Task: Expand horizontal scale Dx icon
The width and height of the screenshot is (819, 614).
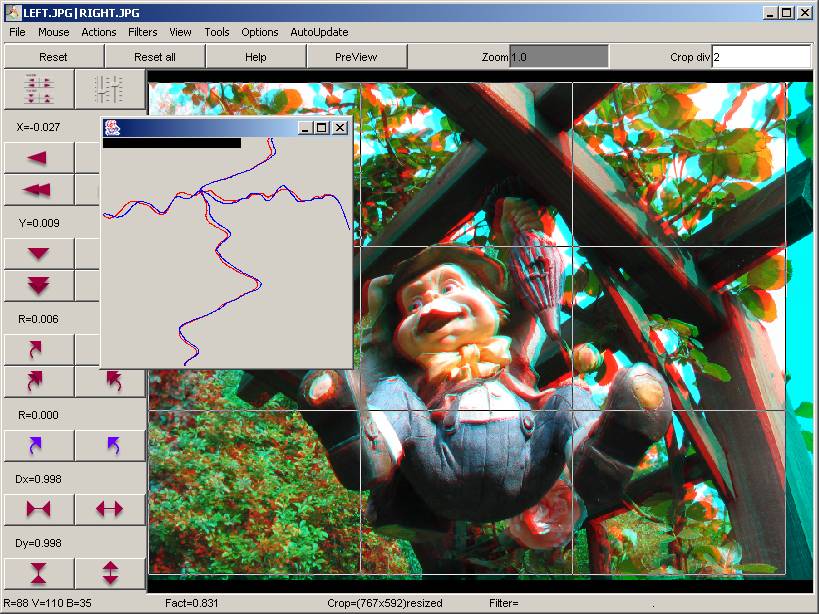Action: point(110,509)
